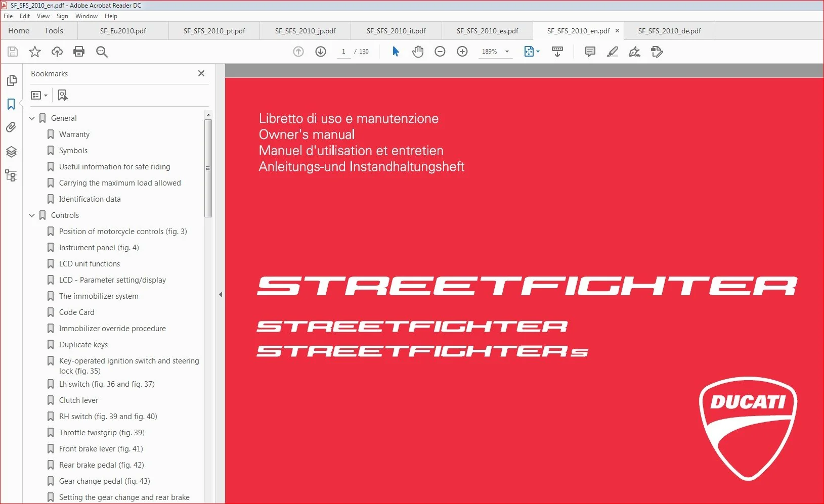Switch to SF_Eu2010.pdf tab
824x504 pixels.
(x=123, y=31)
